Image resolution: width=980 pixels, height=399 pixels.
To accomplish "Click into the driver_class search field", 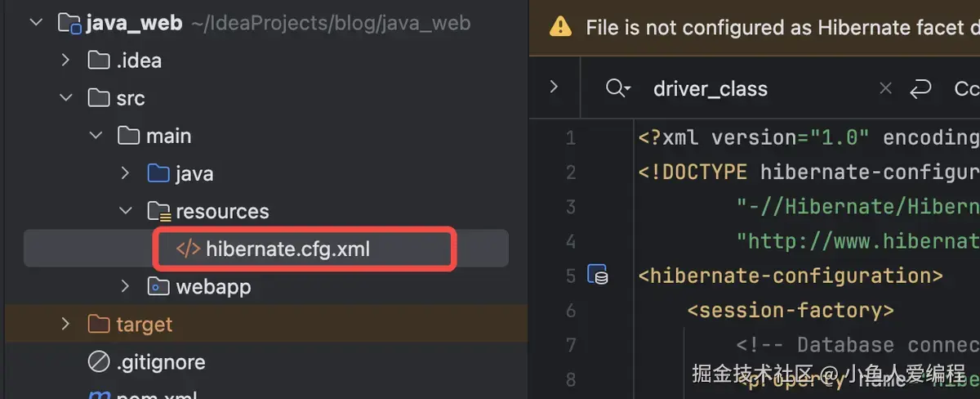I will coord(735,88).
